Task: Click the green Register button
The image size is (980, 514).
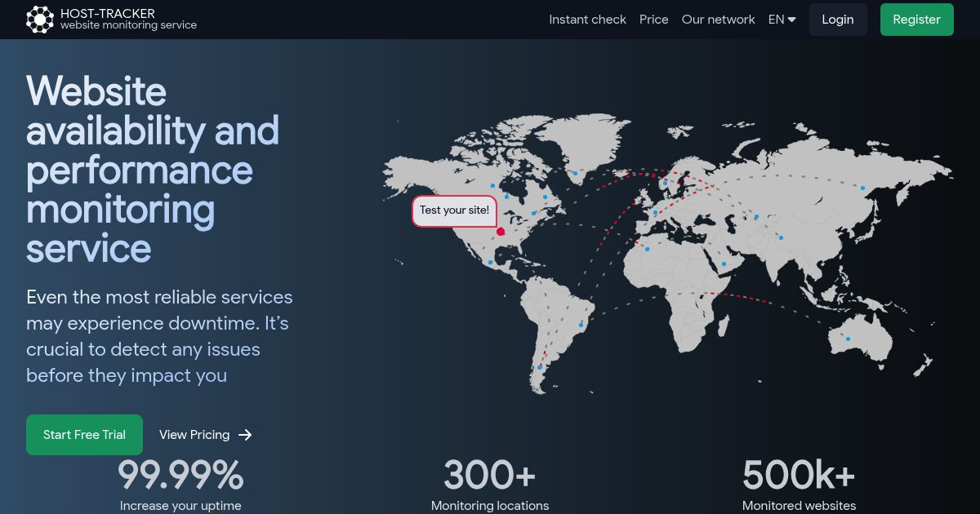Action: (916, 20)
